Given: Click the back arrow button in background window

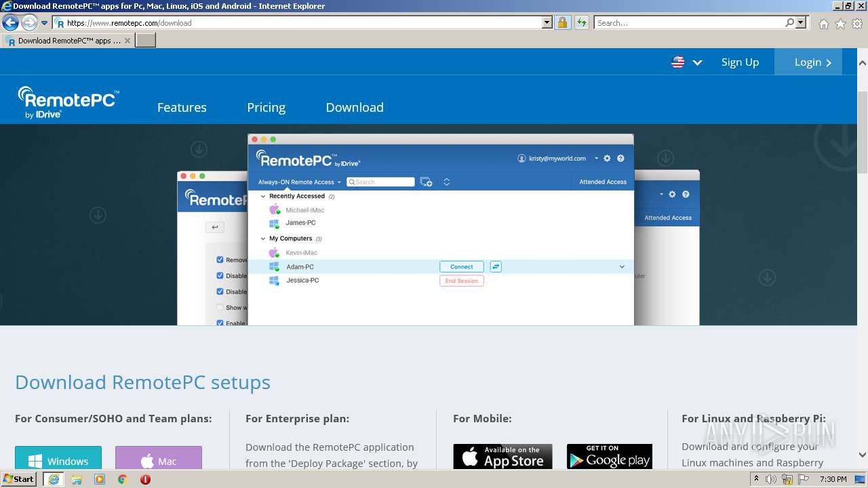Looking at the screenshot, I should [215, 228].
